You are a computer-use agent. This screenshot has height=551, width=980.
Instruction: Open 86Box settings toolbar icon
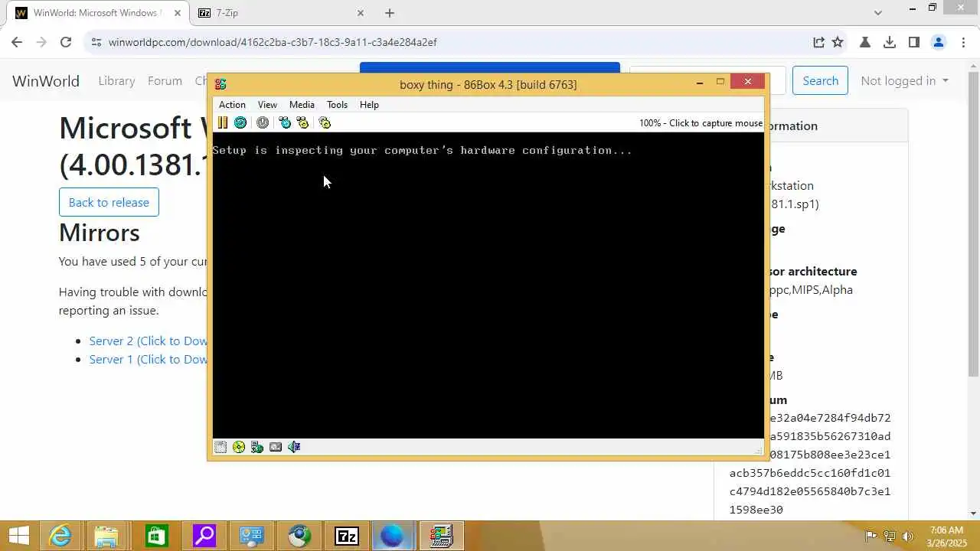point(325,122)
